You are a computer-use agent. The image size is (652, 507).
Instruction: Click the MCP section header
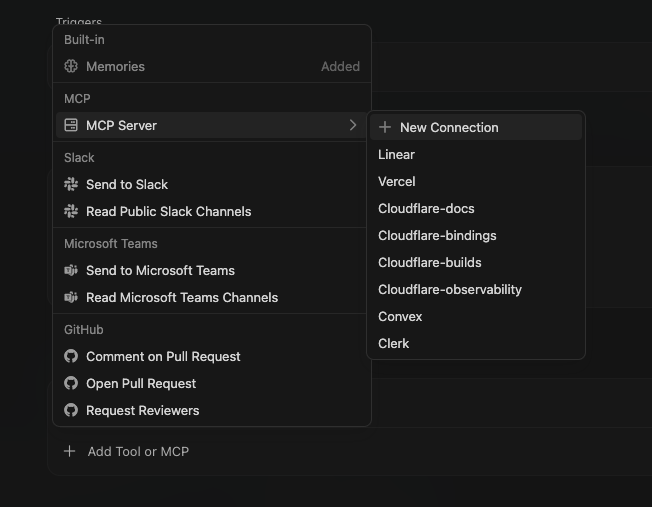77,99
